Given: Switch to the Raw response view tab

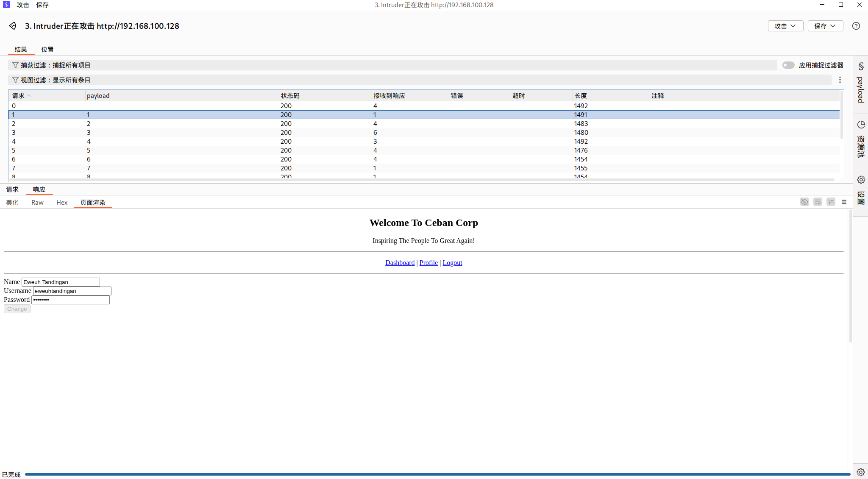Looking at the screenshot, I should 37,203.
